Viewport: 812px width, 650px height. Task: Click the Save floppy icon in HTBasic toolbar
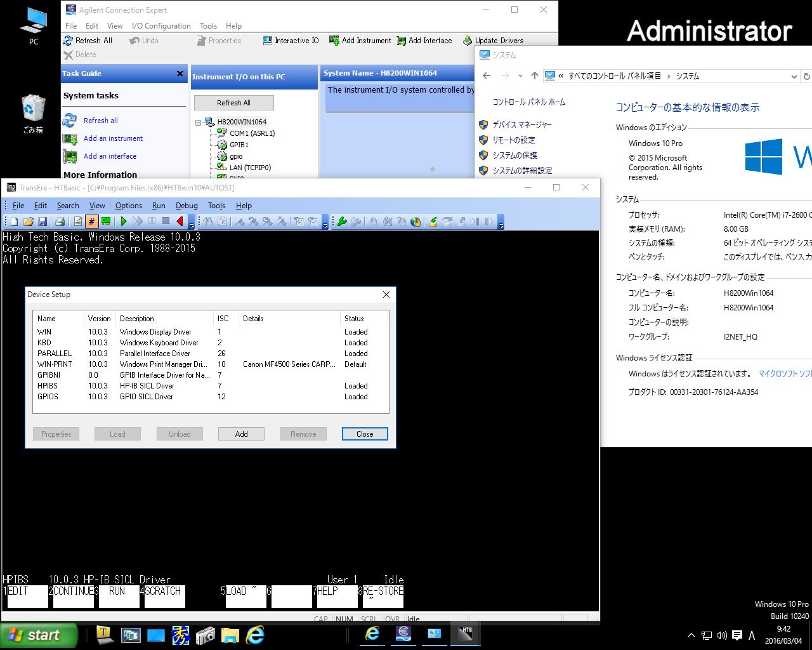pos(43,222)
